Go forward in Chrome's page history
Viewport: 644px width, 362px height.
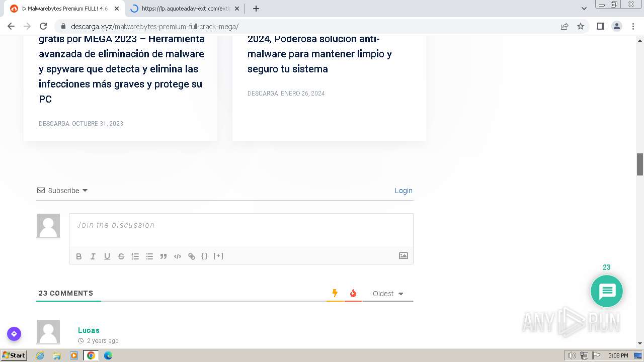27,26
